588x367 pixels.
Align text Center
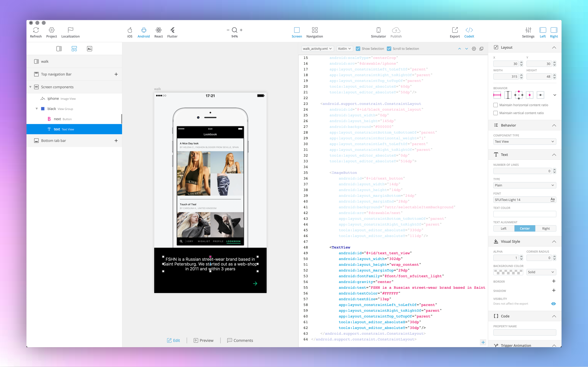525,228
